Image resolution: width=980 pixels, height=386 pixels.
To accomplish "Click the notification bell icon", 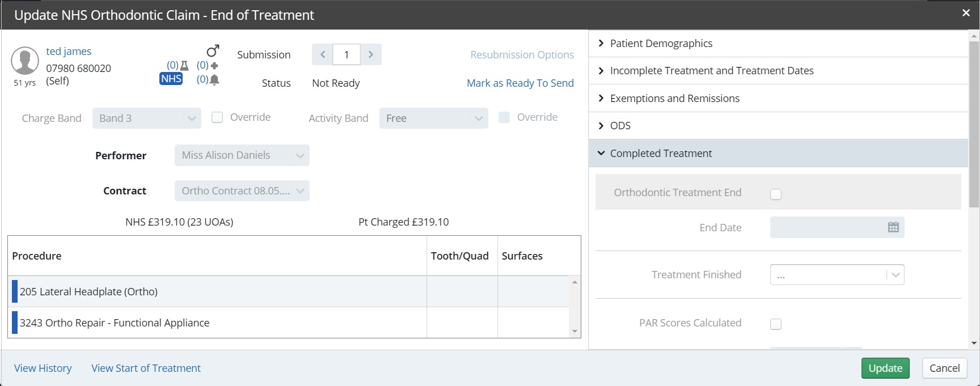I will (x=214, y=80).
